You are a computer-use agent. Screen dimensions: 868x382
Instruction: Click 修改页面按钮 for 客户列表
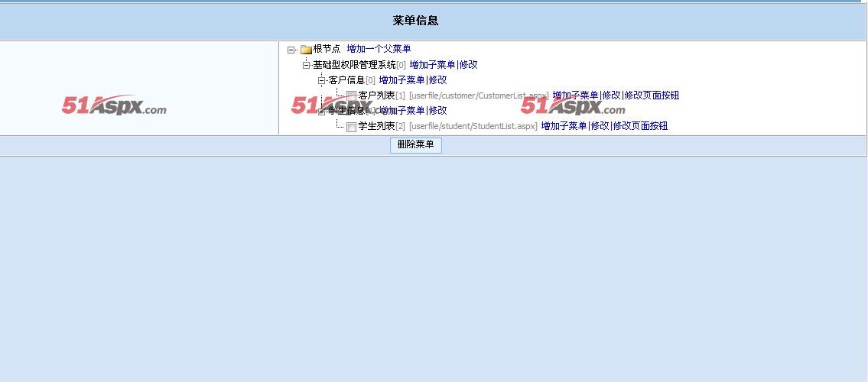(652, 95)
